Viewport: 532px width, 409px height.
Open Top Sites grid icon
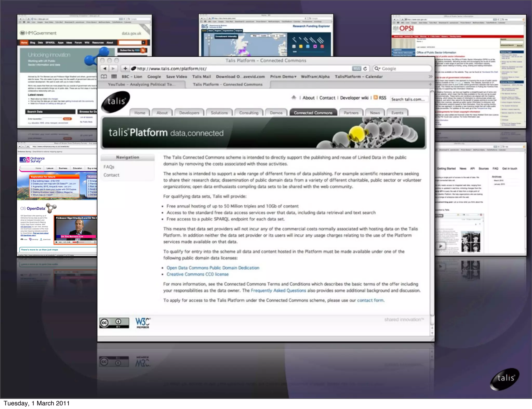click(114, 77)
